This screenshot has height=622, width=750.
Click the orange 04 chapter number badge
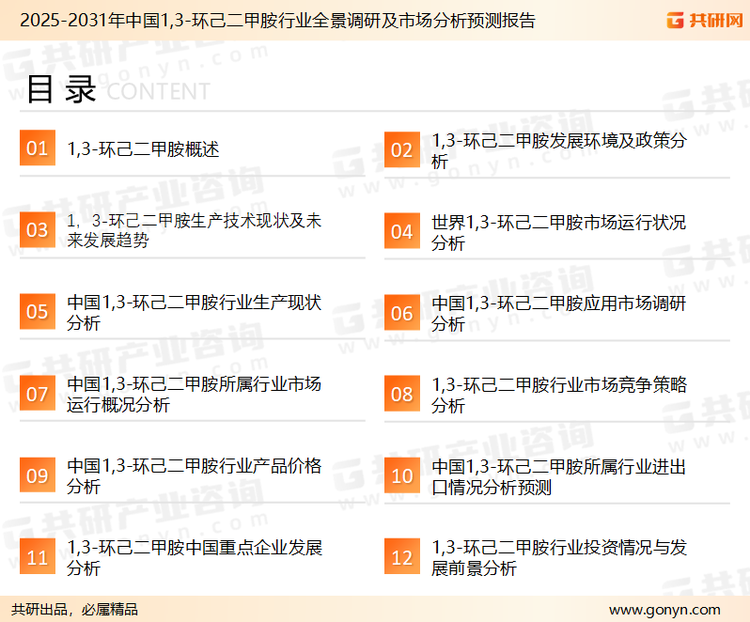[x=402, y=231]
